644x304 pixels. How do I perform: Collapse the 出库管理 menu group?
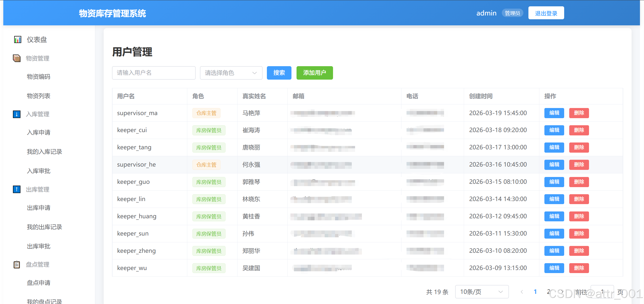38,189
